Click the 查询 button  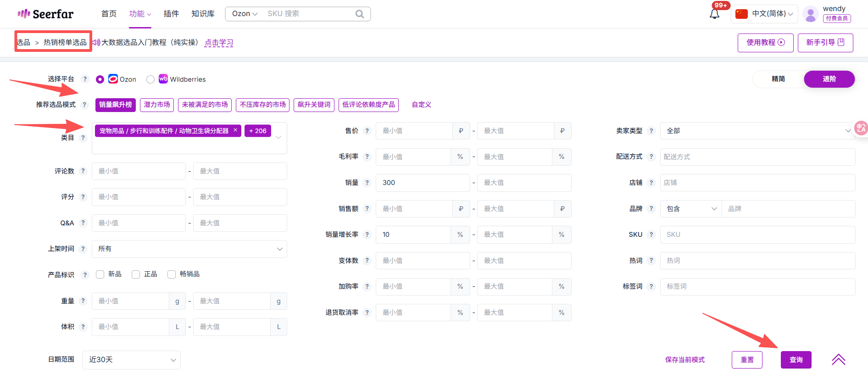[796, 360]
